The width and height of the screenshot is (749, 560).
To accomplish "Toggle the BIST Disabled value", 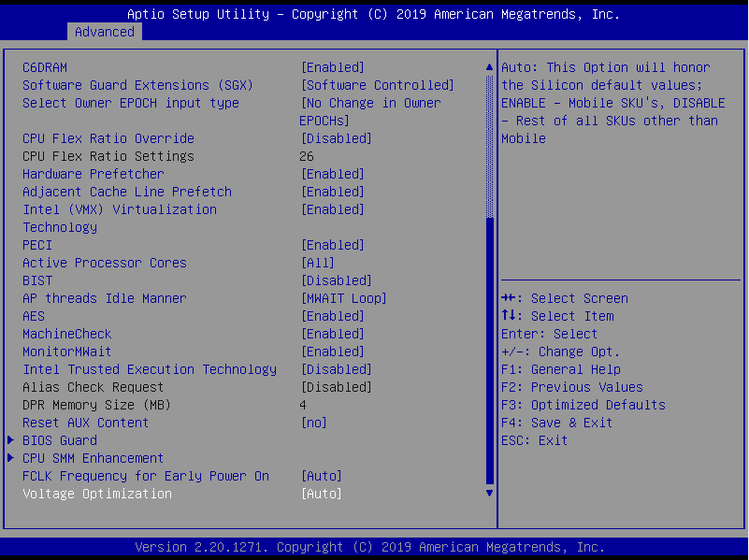I will [336, 280].
